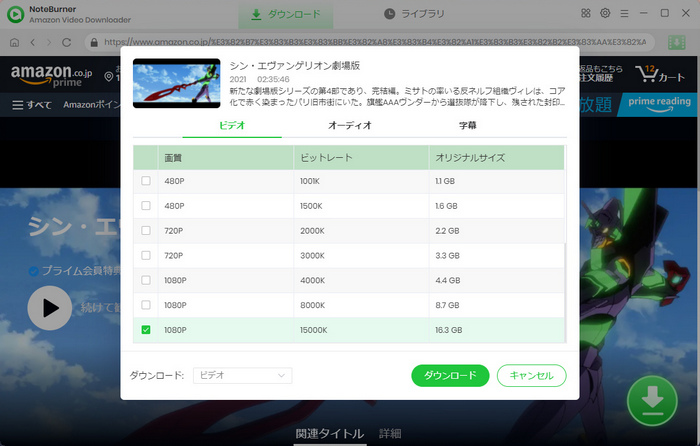Open the apps grid icon in title bar
This screenshot has height=446, width=700.
[x=586, y=13]
